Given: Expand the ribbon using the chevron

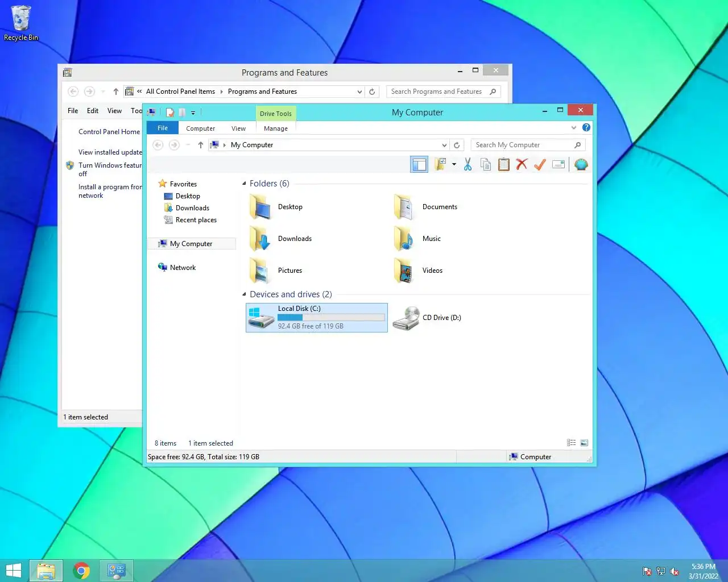Looking at the screenshot, I should (x=573, y=128).
